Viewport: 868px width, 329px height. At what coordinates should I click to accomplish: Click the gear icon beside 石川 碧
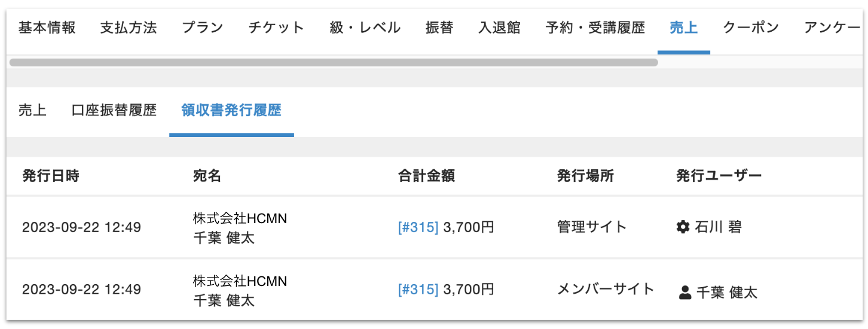pyautogui.click(x=683, y=227)
